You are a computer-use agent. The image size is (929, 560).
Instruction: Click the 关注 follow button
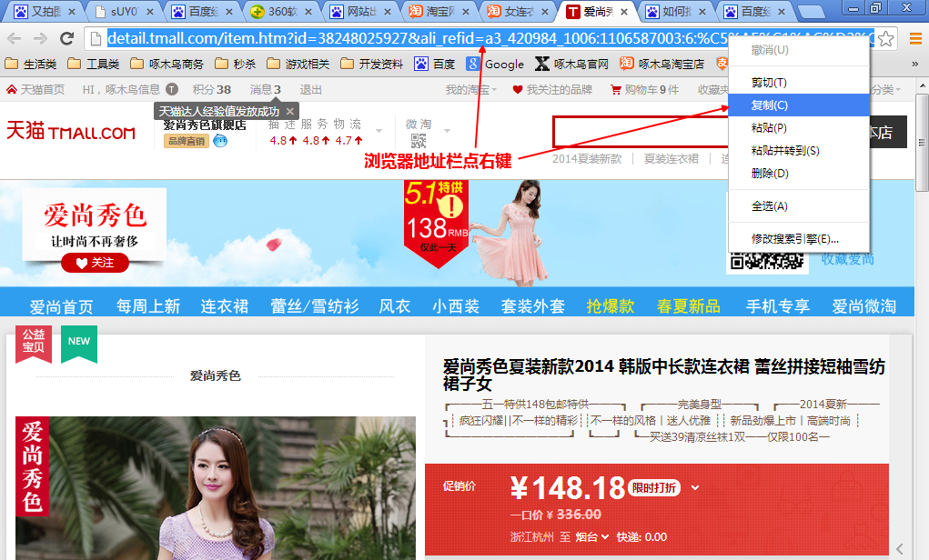tap(95, 263)
